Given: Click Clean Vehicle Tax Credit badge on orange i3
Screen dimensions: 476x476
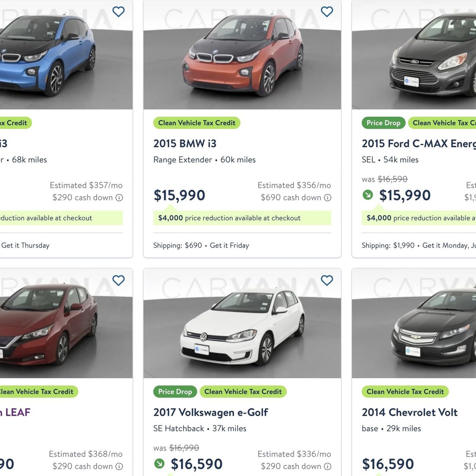Looking at the screenshot, I should pos(197,123).
